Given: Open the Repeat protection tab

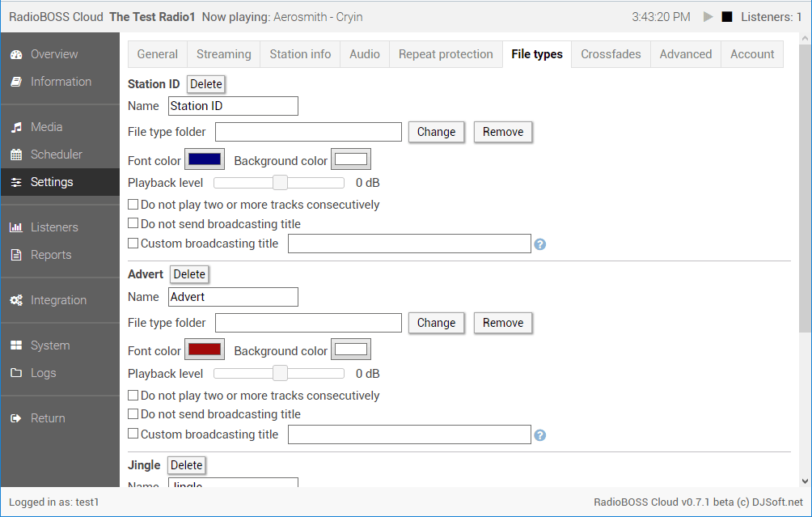Looking at the screenshot, I should [x=445, y=53].
